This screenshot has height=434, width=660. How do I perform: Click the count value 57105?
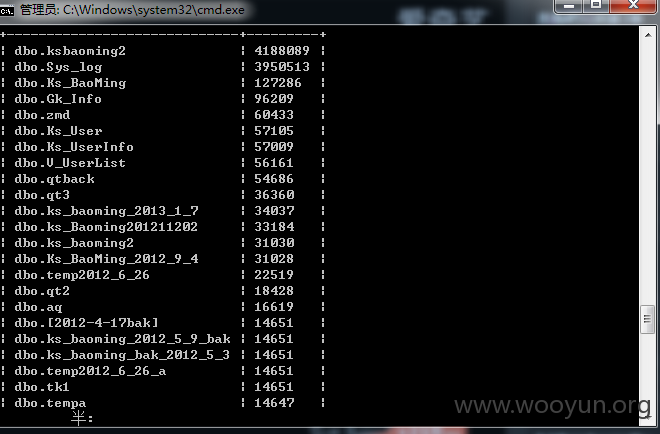[x=274, y=131]
